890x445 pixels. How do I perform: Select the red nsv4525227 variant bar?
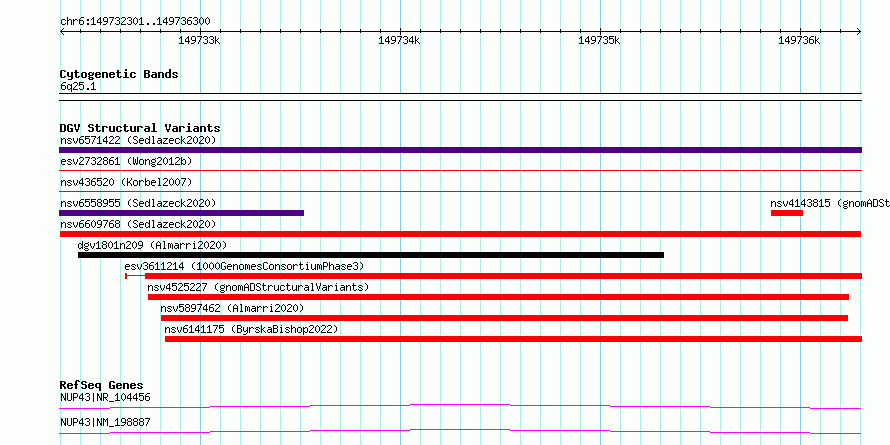(498, 297)
